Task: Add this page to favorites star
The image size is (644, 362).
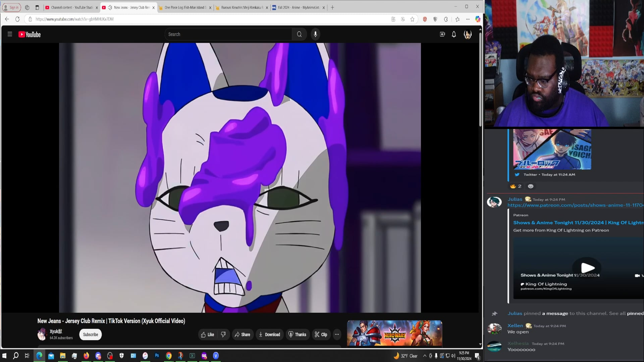Action: pos(412,19)
